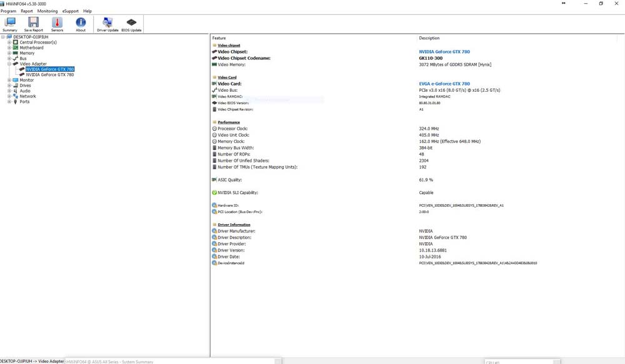Expand the Drives tree node
The height and width of the screenshot is (364, 625).
click(9, 86)
